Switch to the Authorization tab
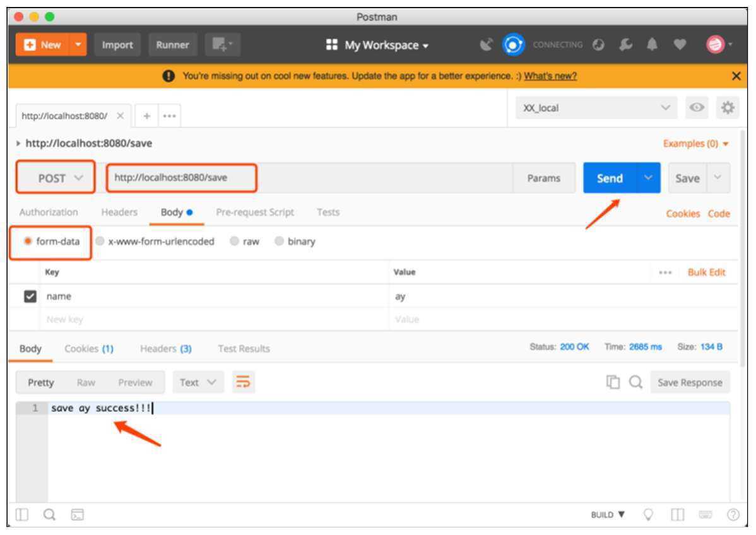Viewport: 756px width, 535px height. tap(48, 212)
